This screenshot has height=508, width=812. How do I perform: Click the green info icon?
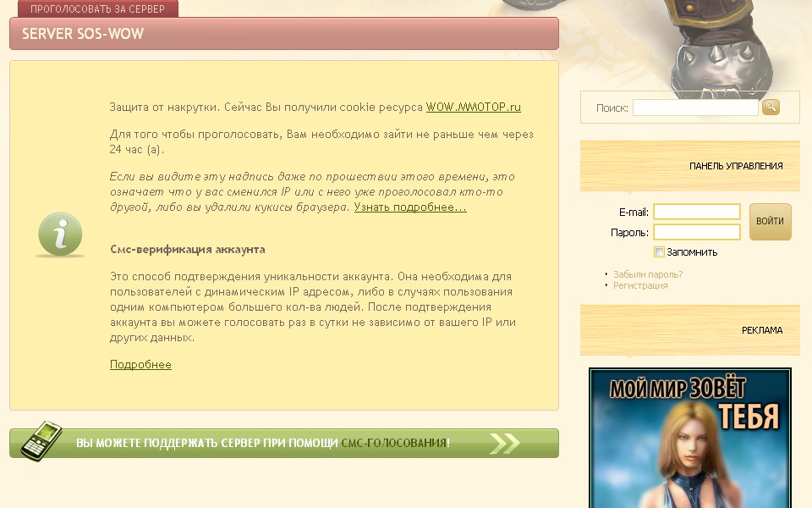60,235
